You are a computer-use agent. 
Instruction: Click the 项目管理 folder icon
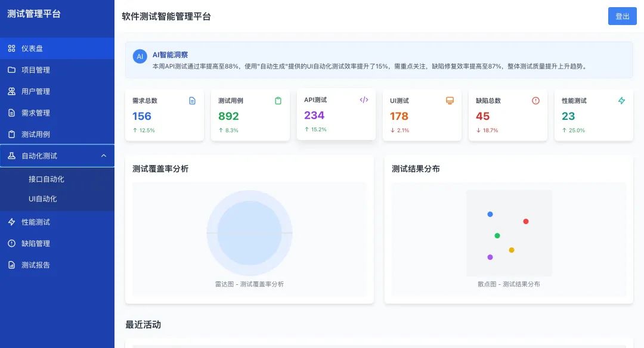coord(11,70)
